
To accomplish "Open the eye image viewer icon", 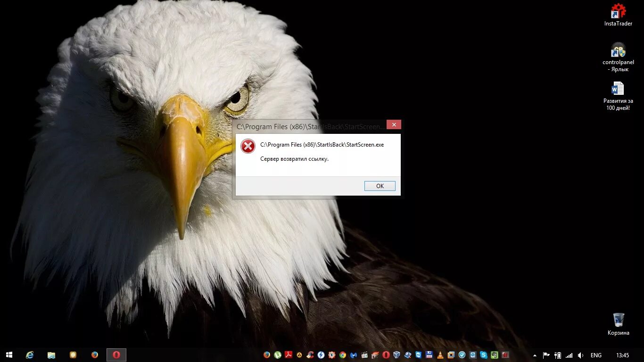I will coord(331,355).
